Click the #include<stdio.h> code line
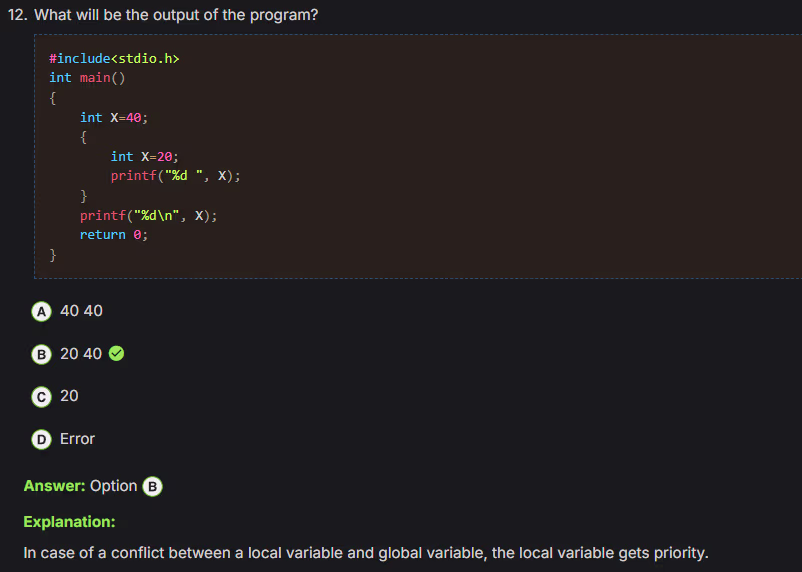The image size is (802, 572). pos(114,59)
